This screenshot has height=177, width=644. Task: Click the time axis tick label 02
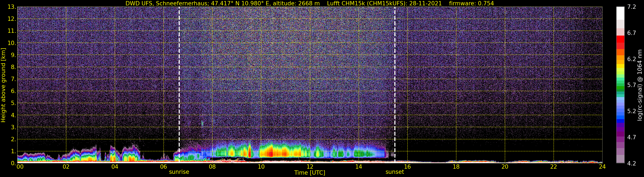[x=66, y=167]
